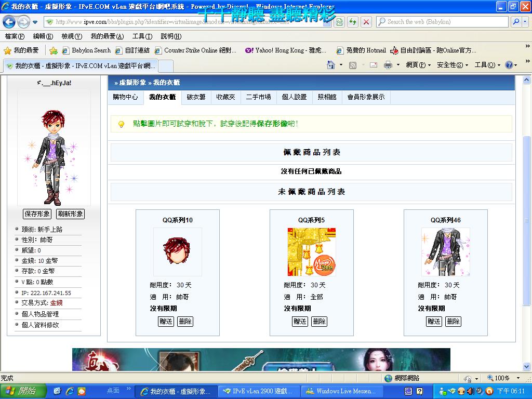Viewport: 532px width, 399px height.
Task: Open the 工具(T) menu
Action: [x=142, y=36]
